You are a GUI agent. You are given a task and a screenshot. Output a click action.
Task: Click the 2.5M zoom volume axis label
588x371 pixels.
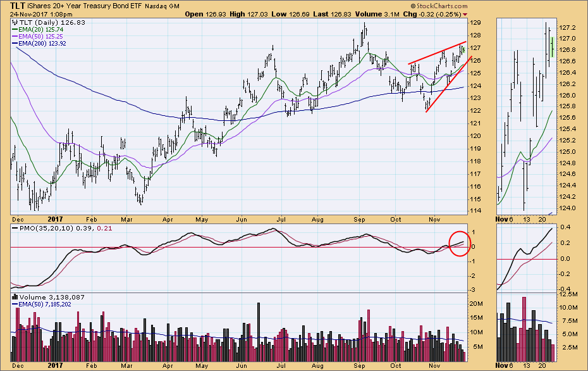coord(570,348)
